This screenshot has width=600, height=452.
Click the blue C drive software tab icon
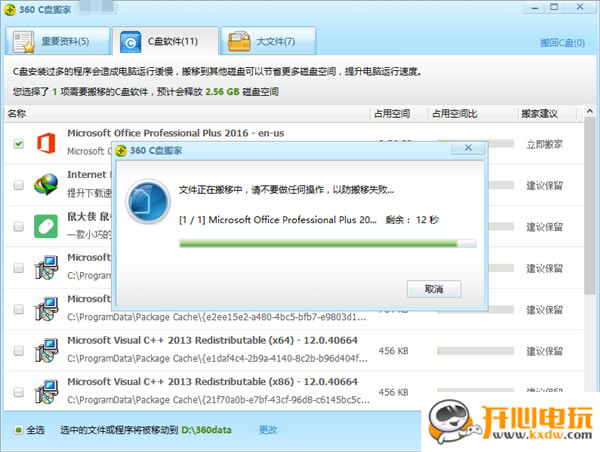[x=130, y=42]
